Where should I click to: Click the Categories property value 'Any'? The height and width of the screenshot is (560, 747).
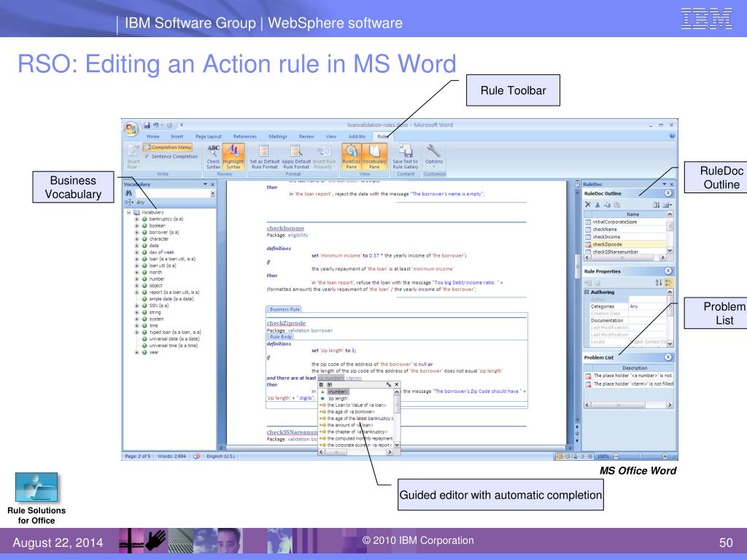[647, 307]
